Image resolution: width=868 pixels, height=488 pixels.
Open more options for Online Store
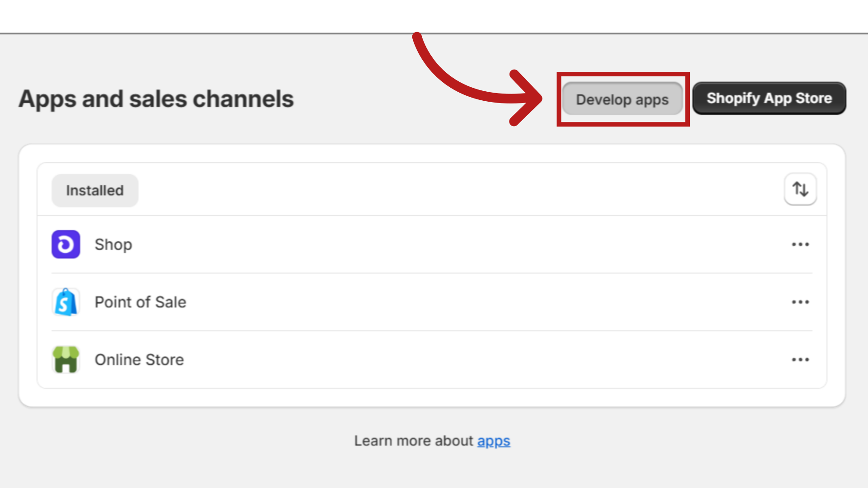coord(800,360)
